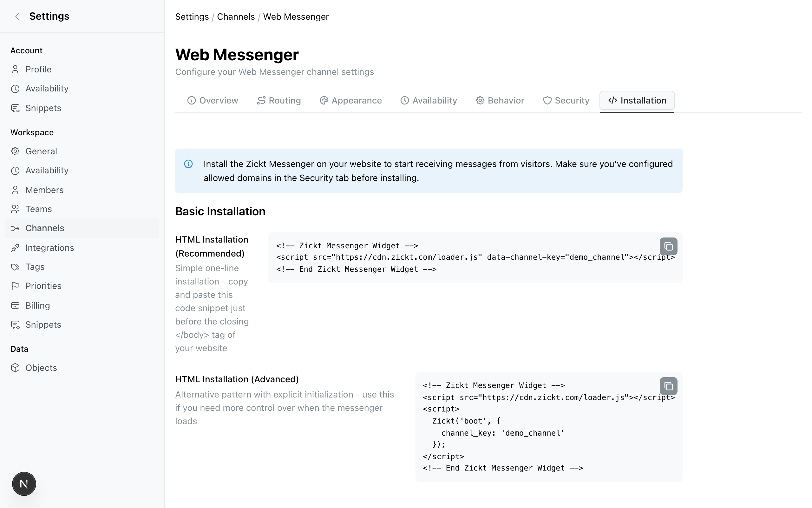Go to Billing settings

click(82, 305)
